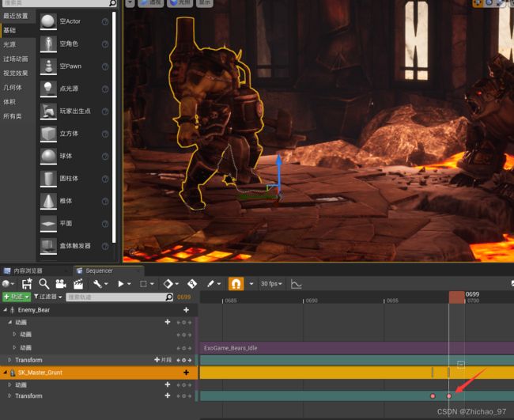Expand the SK_Master_Grunt Transform track
This screenshot has height=420, width=514.
(9, 395)
